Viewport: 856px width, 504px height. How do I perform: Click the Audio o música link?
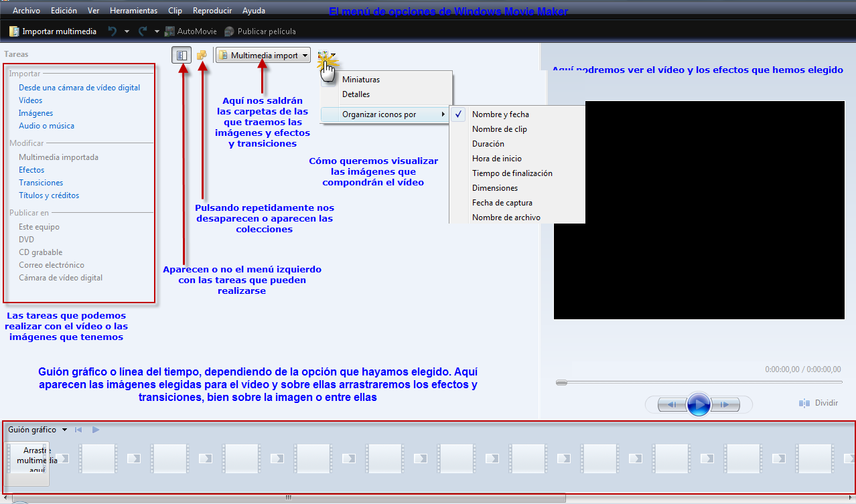point(46,126)
